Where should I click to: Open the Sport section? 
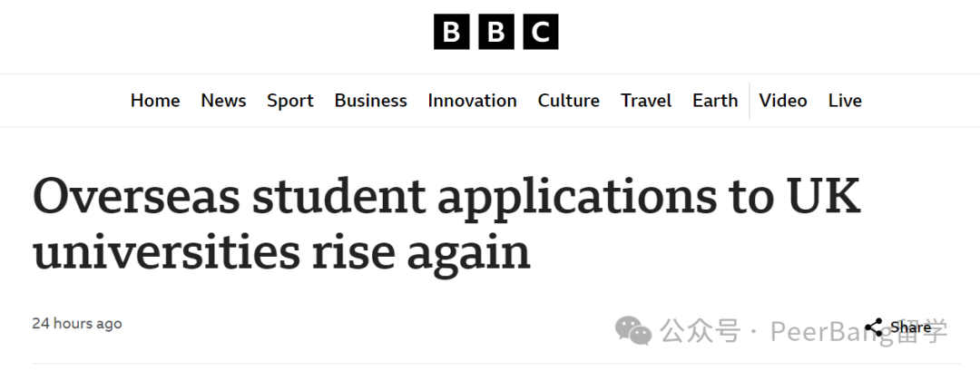coord(290,101)
